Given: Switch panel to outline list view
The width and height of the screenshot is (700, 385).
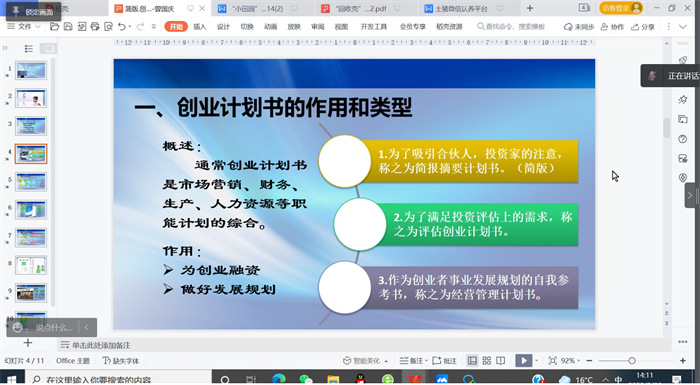Looking at the screenshot, I should (x=29, y=48).
